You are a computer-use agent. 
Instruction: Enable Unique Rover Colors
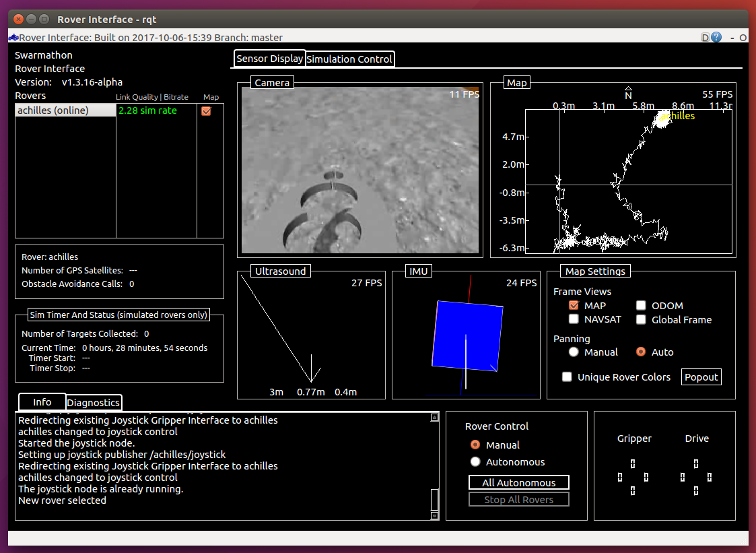pos(568,377)
